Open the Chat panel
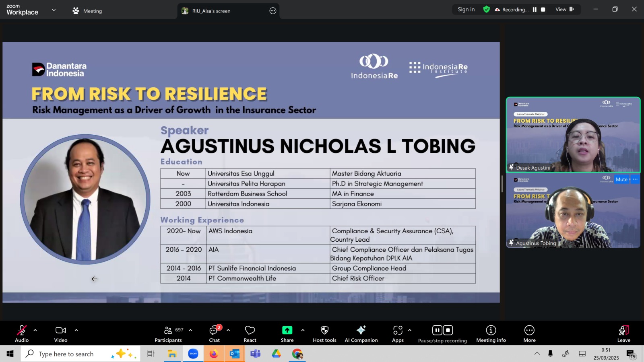Image resolution: width=644 pixels, height=362 pixels. (x=214, y=333)
